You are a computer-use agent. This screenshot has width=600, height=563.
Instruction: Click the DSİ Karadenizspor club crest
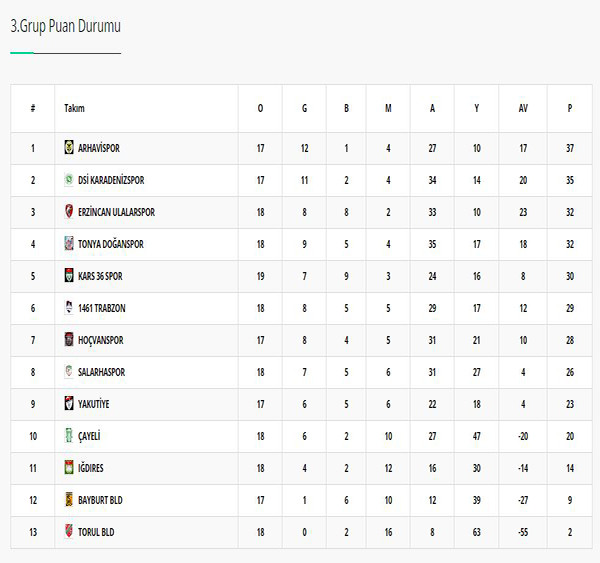69,180
